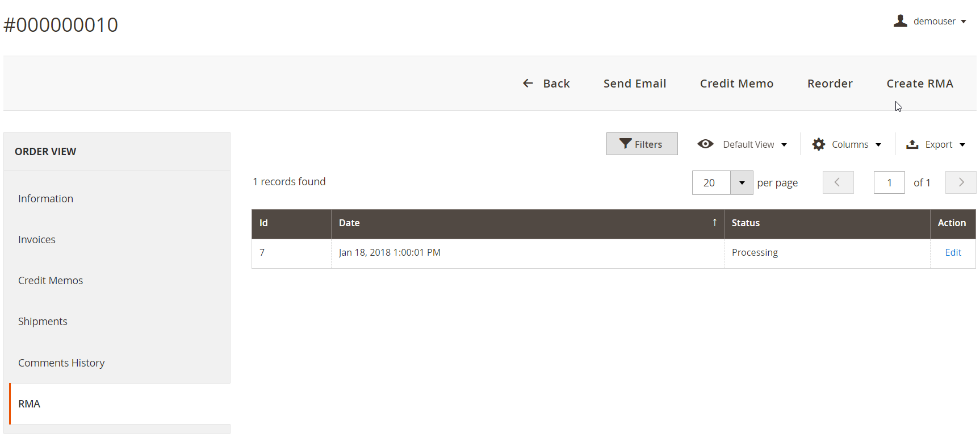Open the demouser account menu arrow
Screen dimensions: 980x437
click(964, 22)
